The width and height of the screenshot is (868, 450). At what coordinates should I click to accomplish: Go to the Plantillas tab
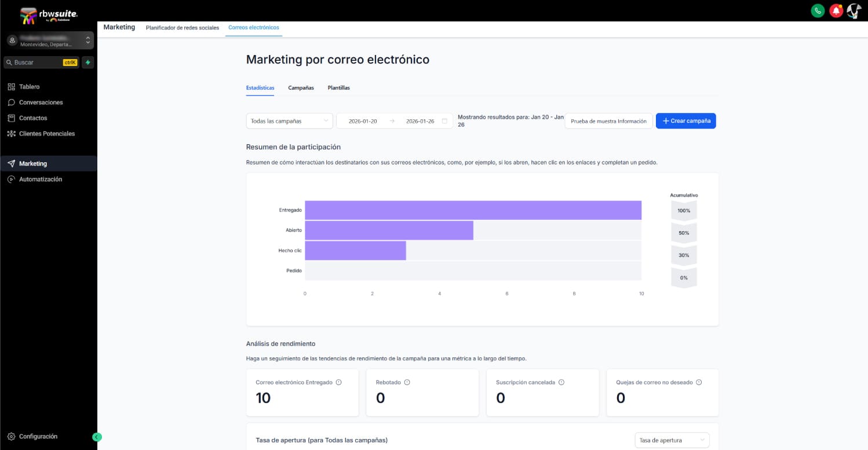pyautogui.click(x=338, y=88)
